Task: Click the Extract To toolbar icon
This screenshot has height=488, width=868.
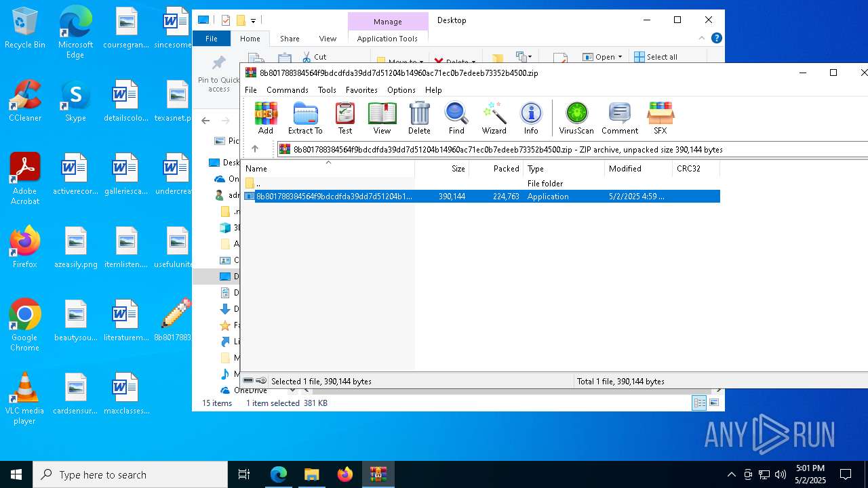Action: click(x=305, y=119)
